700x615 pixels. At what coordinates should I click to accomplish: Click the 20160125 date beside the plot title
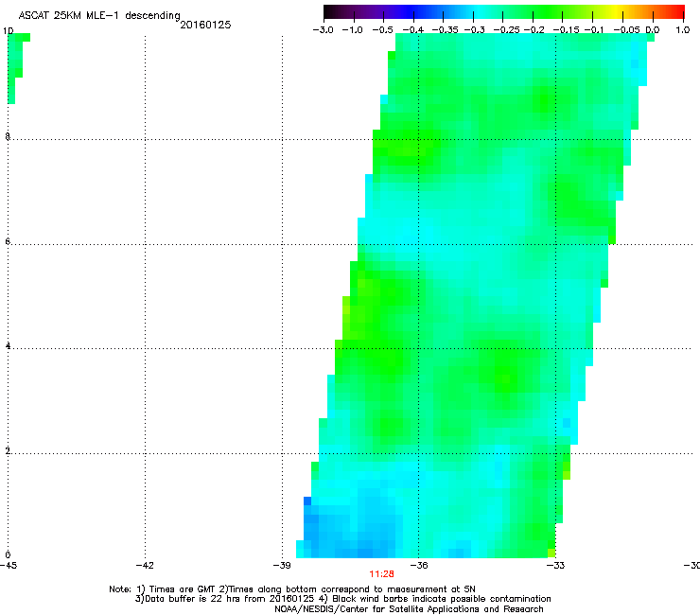coord(205,25)
